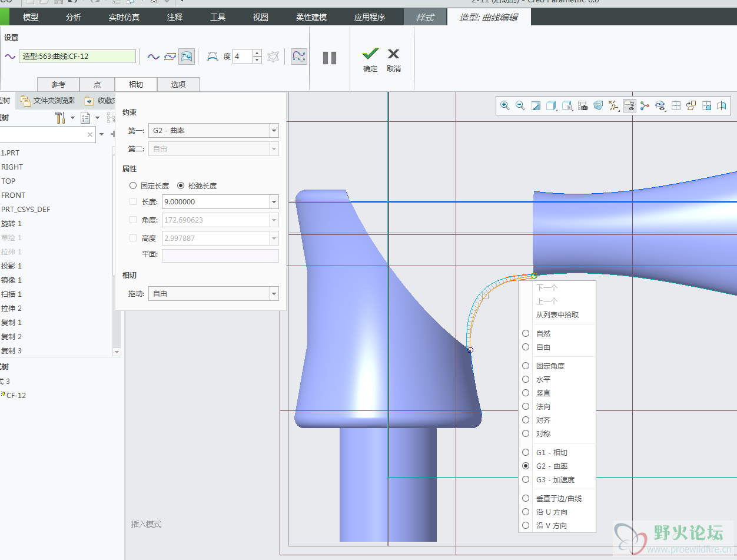Decrease the 度 spinner value
The image size is (737, 560).
(257, 60)
